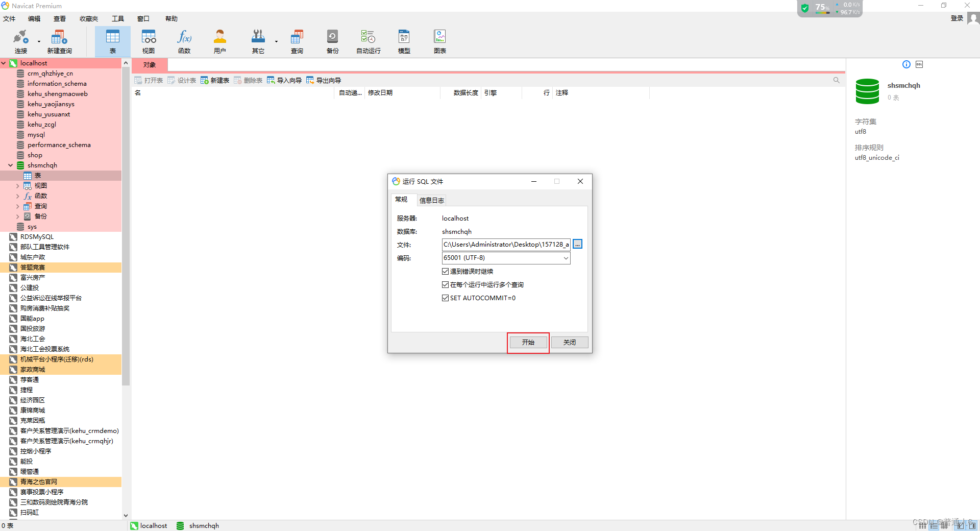Click the 开始 start button

pos(528,342)
